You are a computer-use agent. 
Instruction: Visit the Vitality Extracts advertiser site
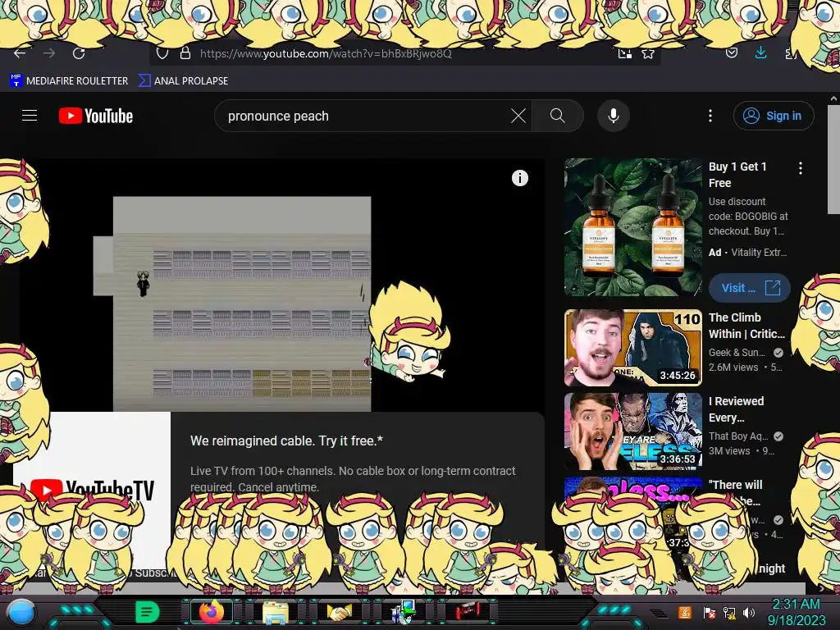coord(750,288)
